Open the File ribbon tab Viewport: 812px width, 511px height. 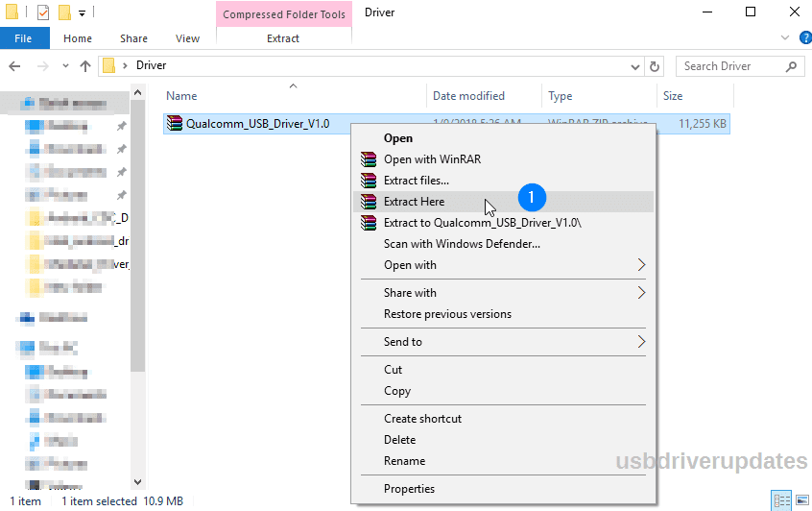(24, 38)
